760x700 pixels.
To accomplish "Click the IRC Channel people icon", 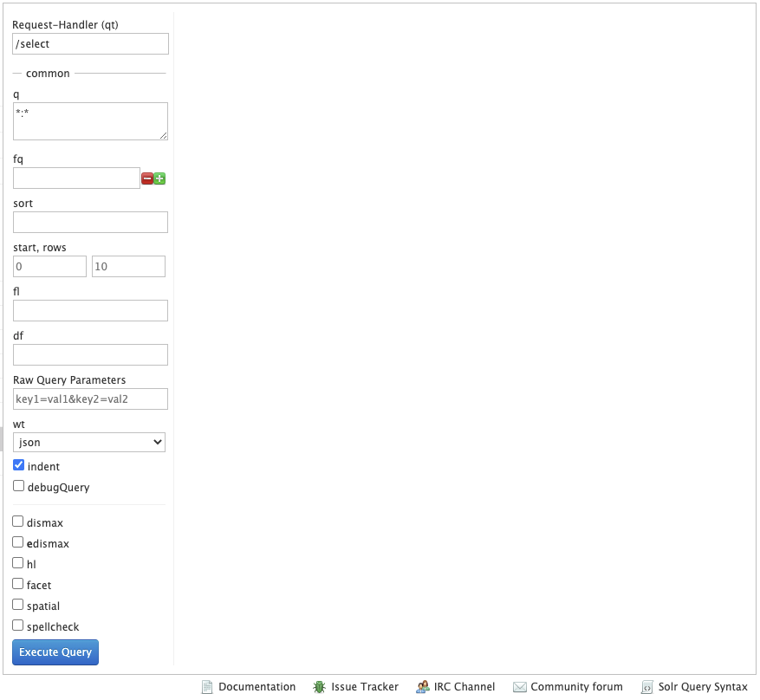I will [423, 687].
